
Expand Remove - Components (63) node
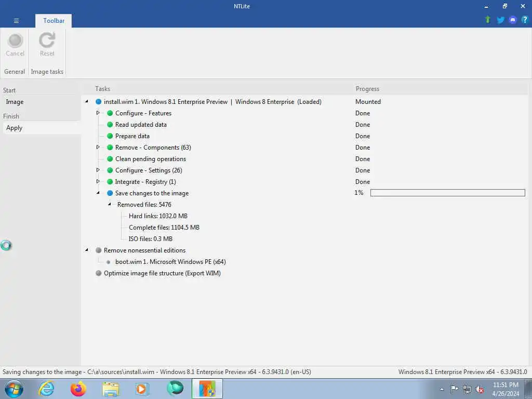[x=98, y=147]
